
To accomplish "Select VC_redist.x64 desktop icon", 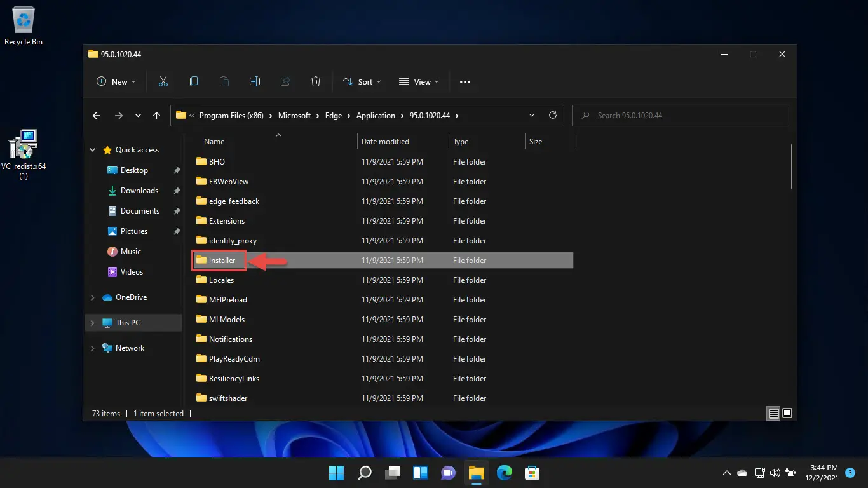I will [24, 154].
